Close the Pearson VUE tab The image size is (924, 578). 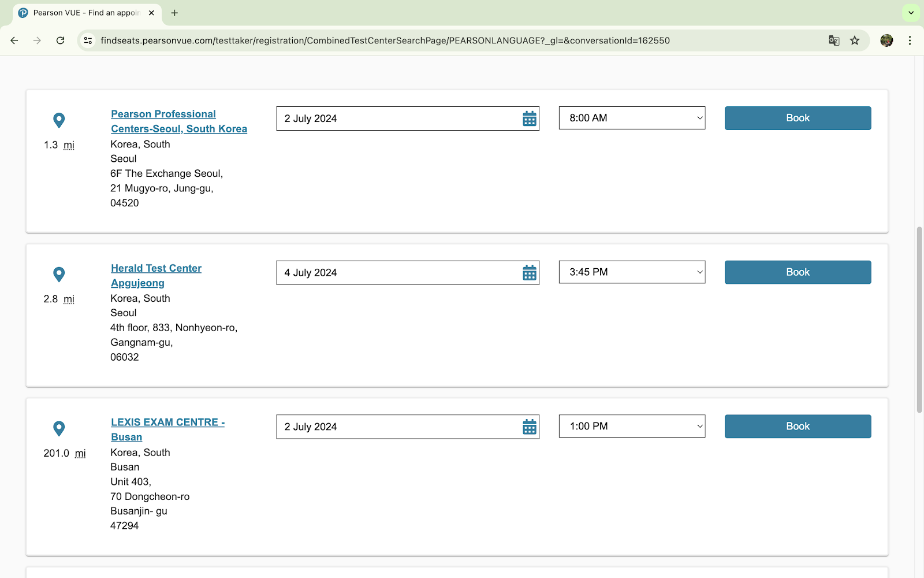[151, 13]
